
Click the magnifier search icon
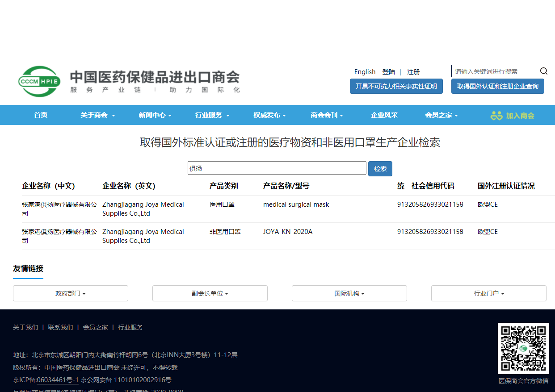(543, 71)
